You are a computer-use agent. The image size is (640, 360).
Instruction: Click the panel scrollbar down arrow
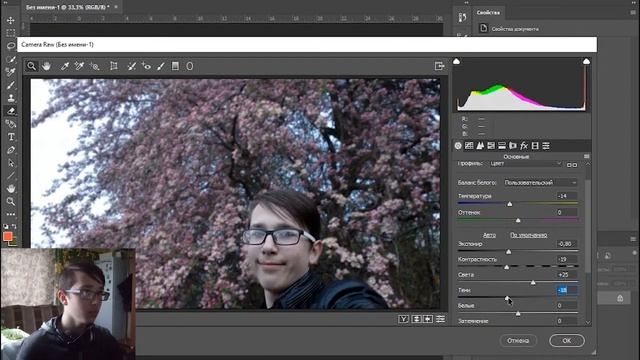[x=588, y=322]
